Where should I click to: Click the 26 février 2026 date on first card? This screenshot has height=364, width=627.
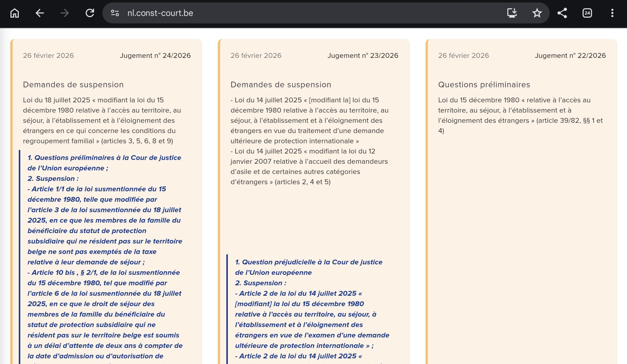point(48,56)
